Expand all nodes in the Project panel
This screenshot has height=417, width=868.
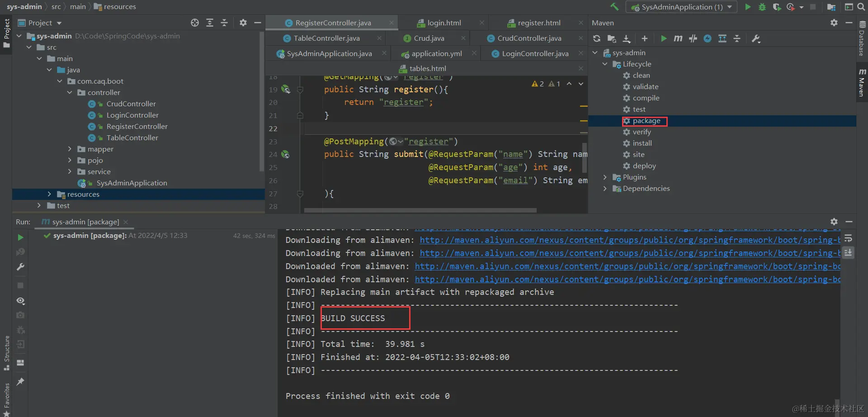pos(210,23)
